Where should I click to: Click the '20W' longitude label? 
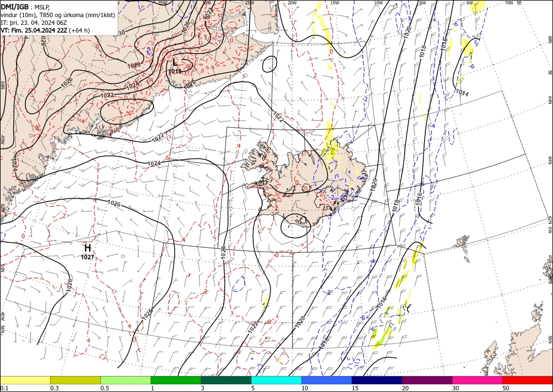(291, 3)
